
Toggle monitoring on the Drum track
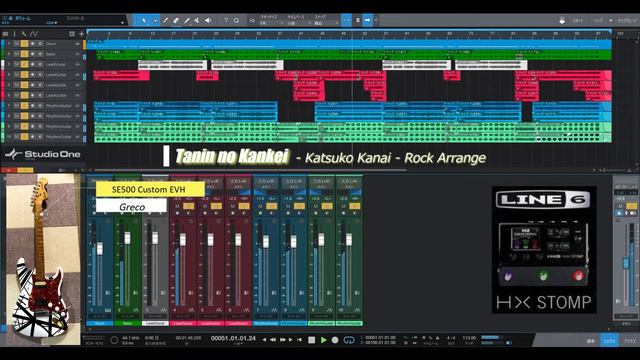click(40, 43)
